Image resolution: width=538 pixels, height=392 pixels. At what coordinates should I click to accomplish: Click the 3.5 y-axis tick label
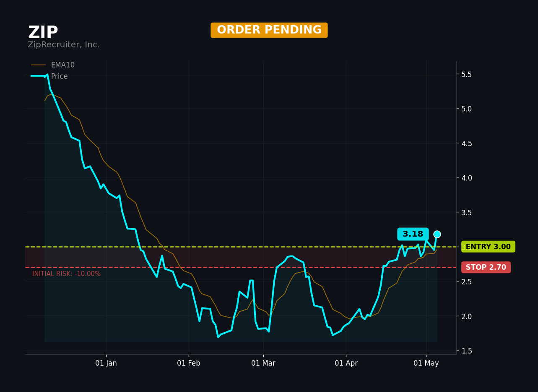click(x=467, y=212)
